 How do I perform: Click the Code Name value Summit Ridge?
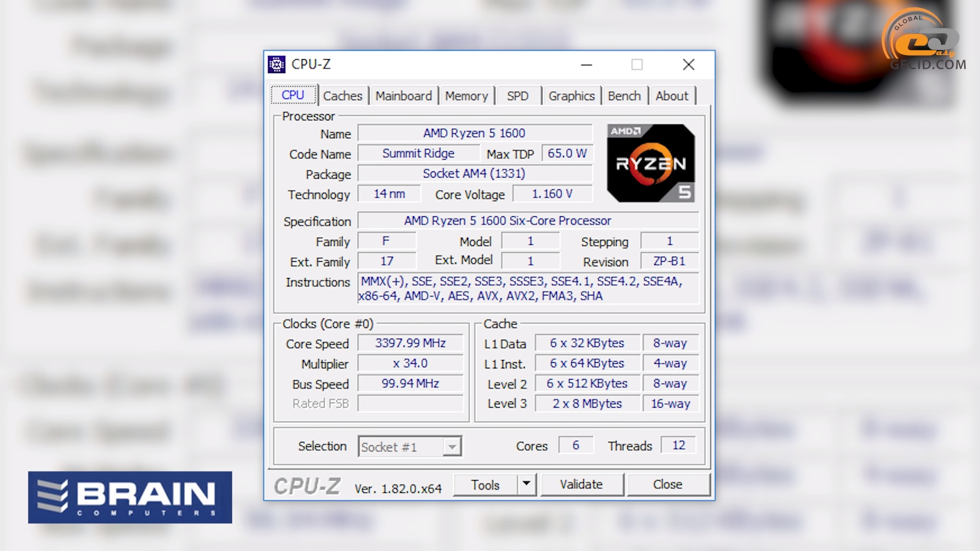point(419,154)
